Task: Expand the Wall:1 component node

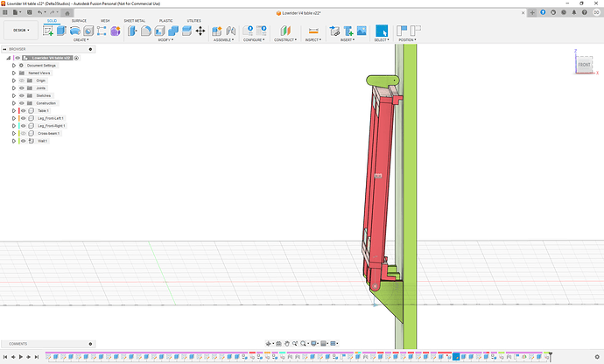Action: (14, 141)
